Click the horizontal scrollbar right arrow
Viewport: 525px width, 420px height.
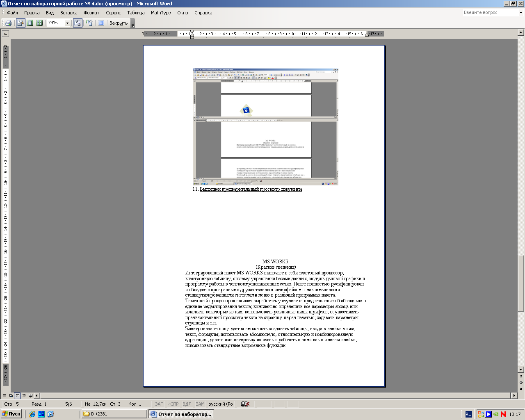coord(514,396)
